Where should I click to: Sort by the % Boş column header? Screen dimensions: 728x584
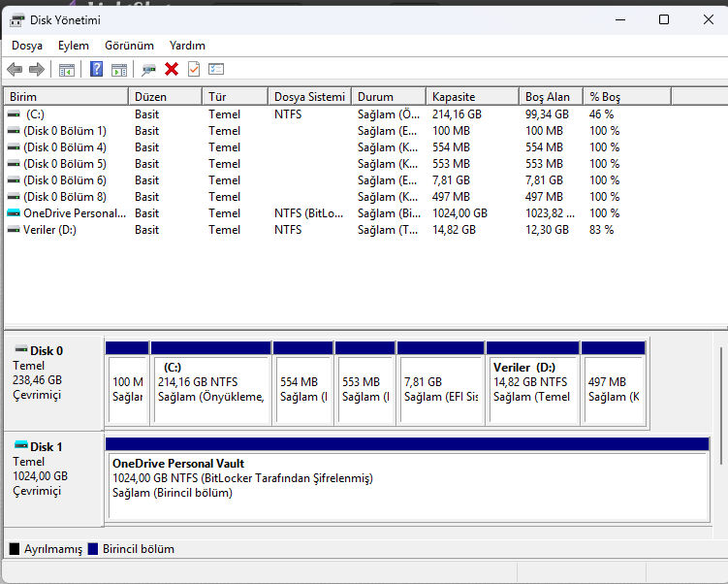[x=627, y=97]
